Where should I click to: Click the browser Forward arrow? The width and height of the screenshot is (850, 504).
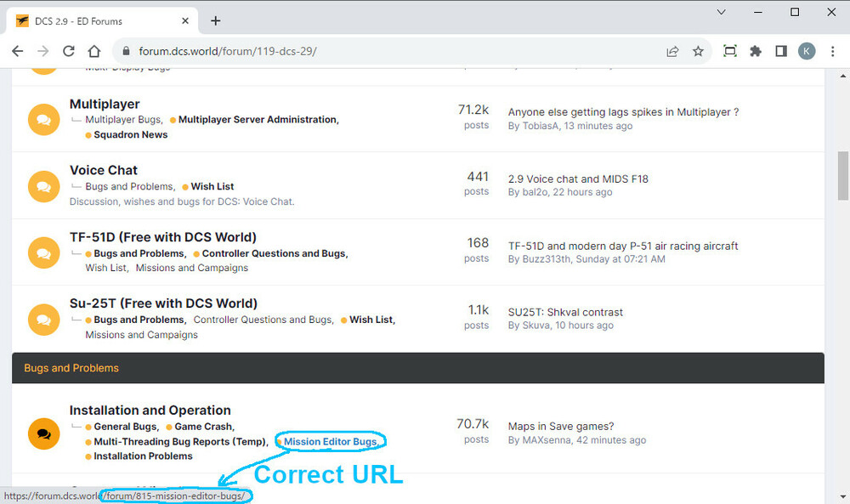(42, 51)
